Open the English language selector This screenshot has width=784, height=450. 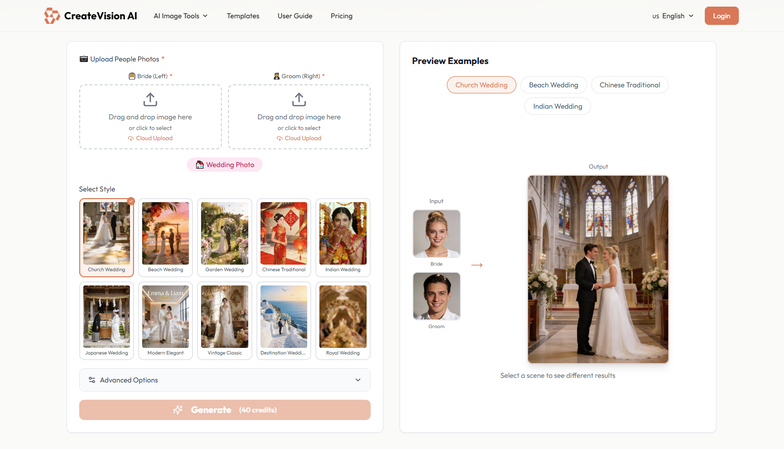point(672,16)
